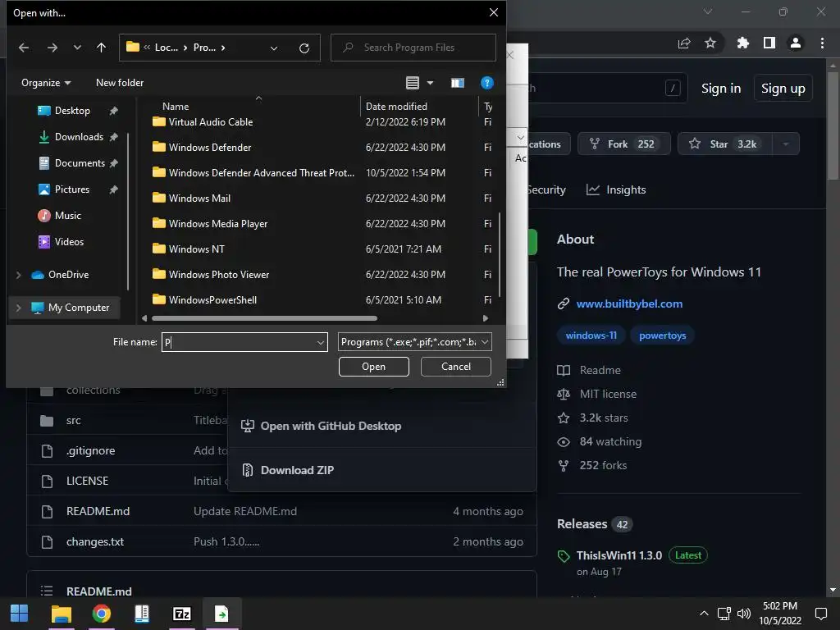The image size is (840, 630).
Task: Click Sign up on GitHub page
Action: pyautogui.click(x=783, y=89)
